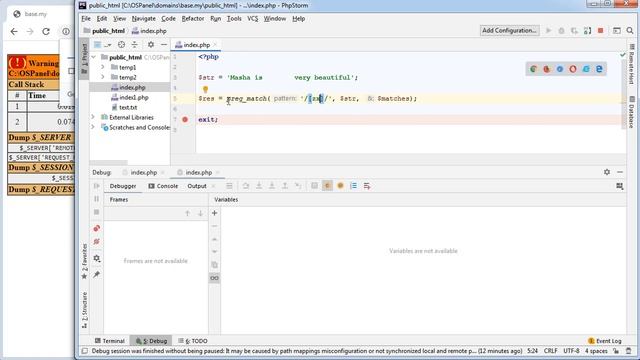Toggle the highlighted orange debugger toolbar button
This screenshot has height=360, width=640.
click(x=327, y=186)
